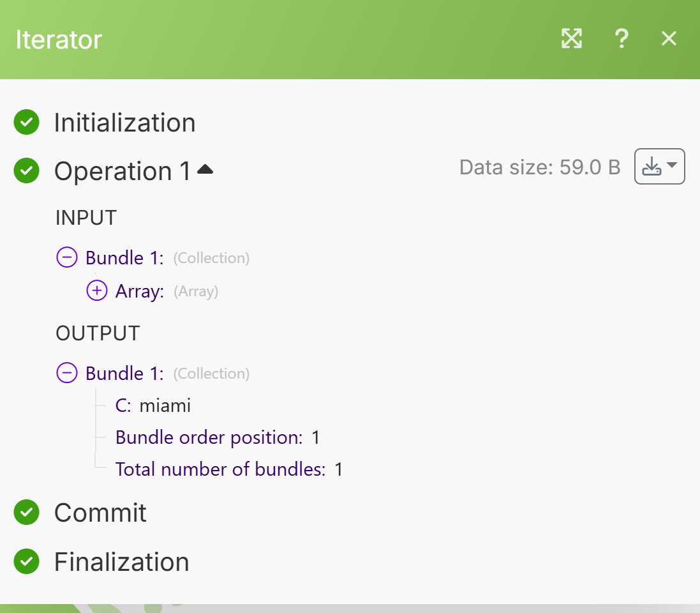Open the help question mark icon
Viewport: 700px width, 613px height.
pyautogui.click(x=622, y=38)
